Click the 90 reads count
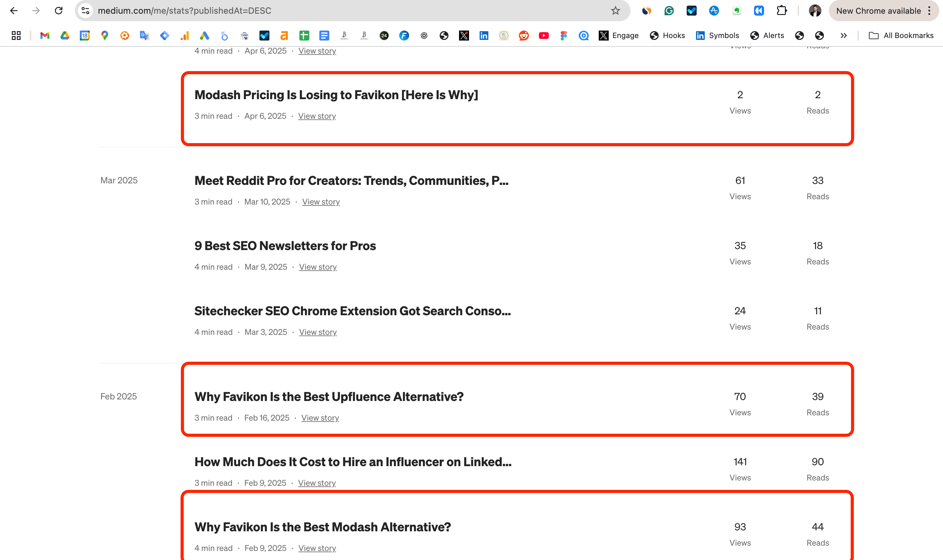Viewport: 943px width, 560px height. click(x=818, y=462)
